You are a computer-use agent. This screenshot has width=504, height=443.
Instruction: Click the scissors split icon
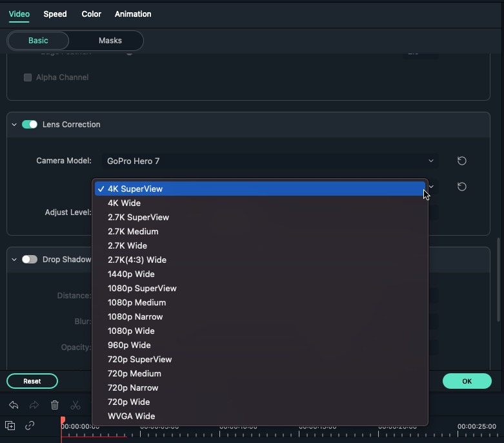click(x=76, y=405)
